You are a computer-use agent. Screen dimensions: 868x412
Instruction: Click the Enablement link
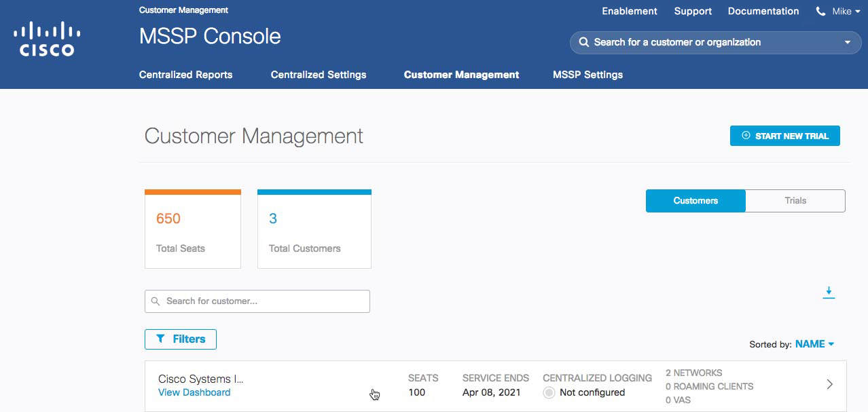pyautogui.click(x=630, y=12)
